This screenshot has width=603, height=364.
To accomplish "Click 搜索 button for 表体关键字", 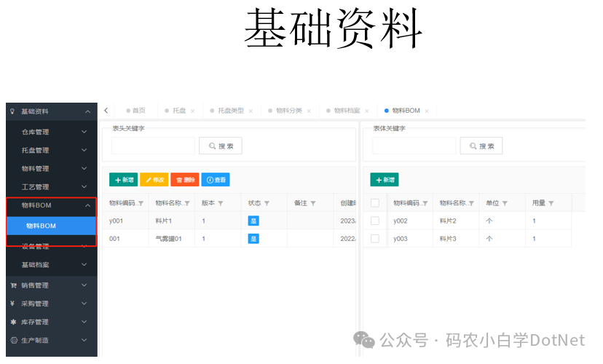I will 481,146.
